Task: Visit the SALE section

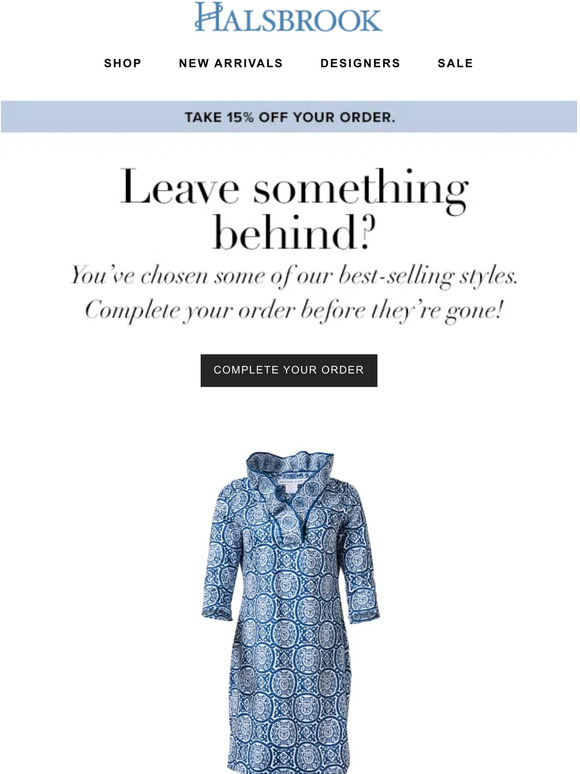Action: tap(455, 63)
